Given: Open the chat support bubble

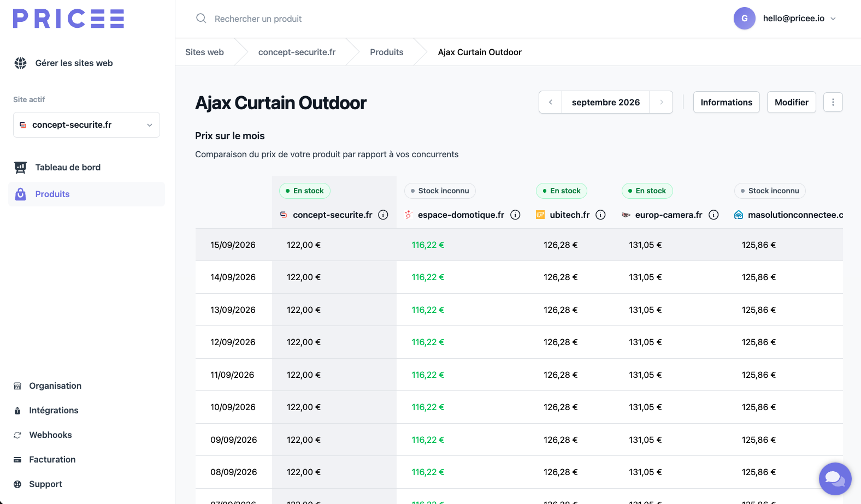Looking at the screenshot, I should 835,479.
